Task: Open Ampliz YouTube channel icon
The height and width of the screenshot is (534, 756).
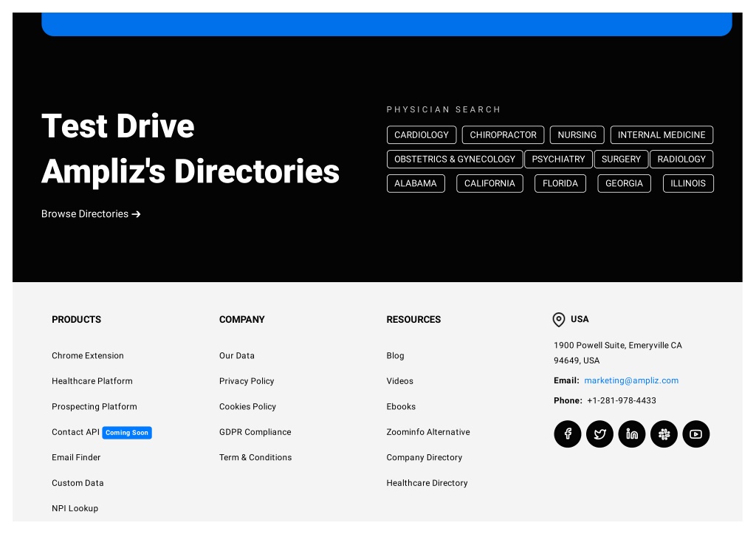Action: tap(695, 434)
